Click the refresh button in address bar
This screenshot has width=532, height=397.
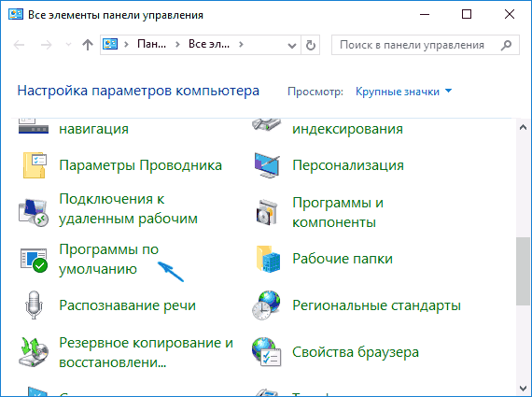click(x=311, y=45)
